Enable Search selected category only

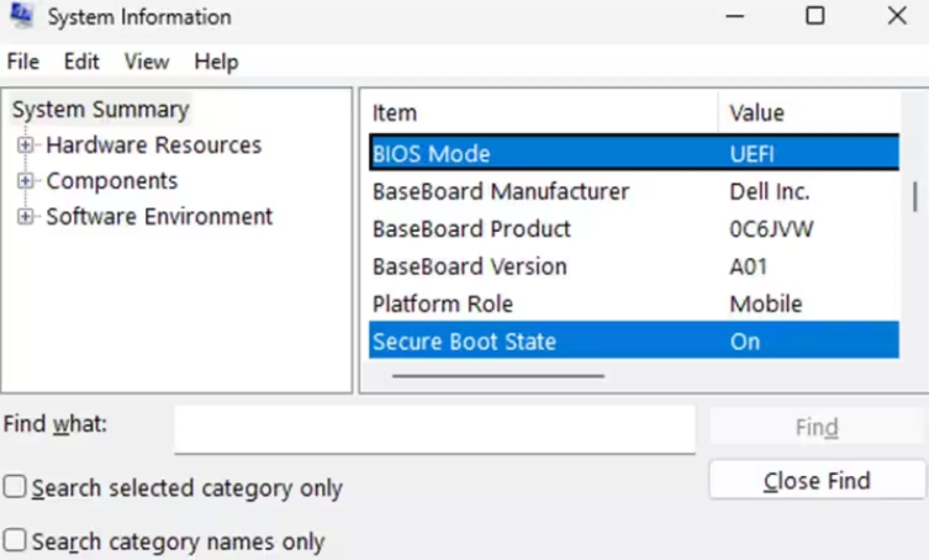[14, 486]
